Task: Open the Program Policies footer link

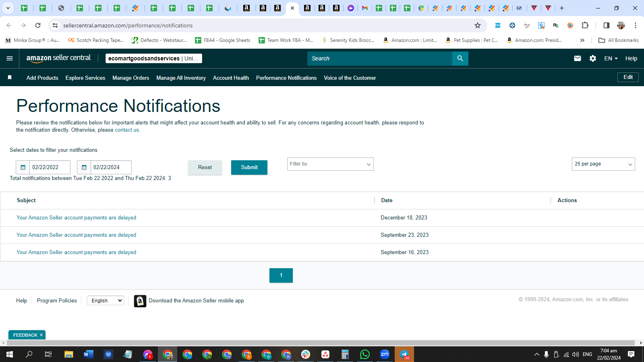Action: click(x=57, y=301)
